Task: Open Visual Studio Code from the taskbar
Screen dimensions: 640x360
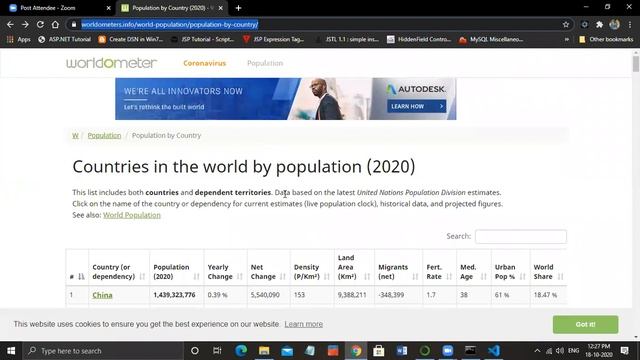Action: [x=493, y=351]
